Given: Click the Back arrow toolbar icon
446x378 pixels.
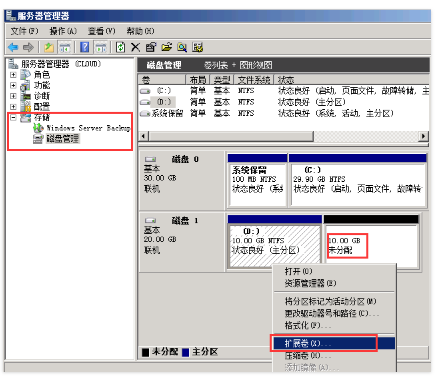Looking at the screenshot, I should (x=13, y=48).
